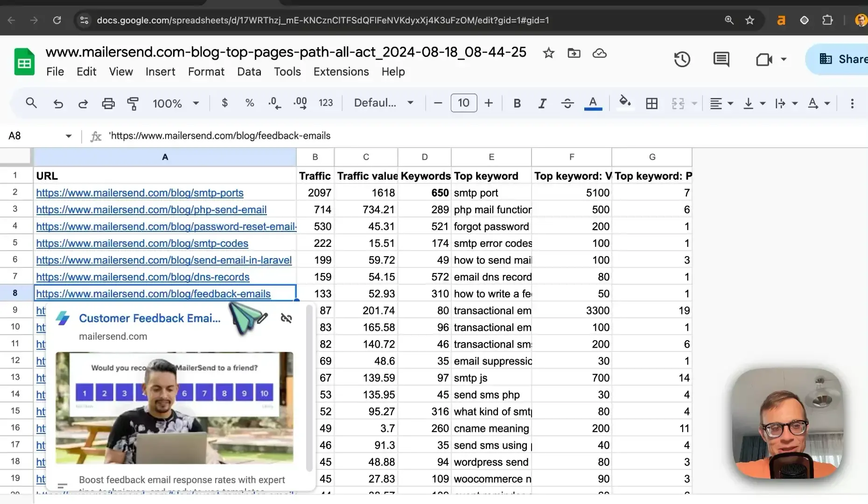868x504 pixels.
Task: Open the font family Default dropdown
Action: [384, 103]
